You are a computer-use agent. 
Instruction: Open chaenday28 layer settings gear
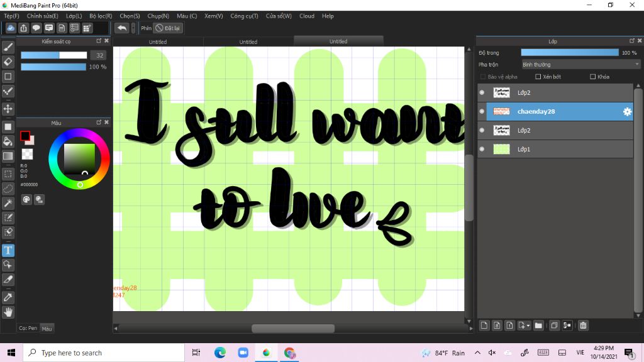[x=627, y=112]
